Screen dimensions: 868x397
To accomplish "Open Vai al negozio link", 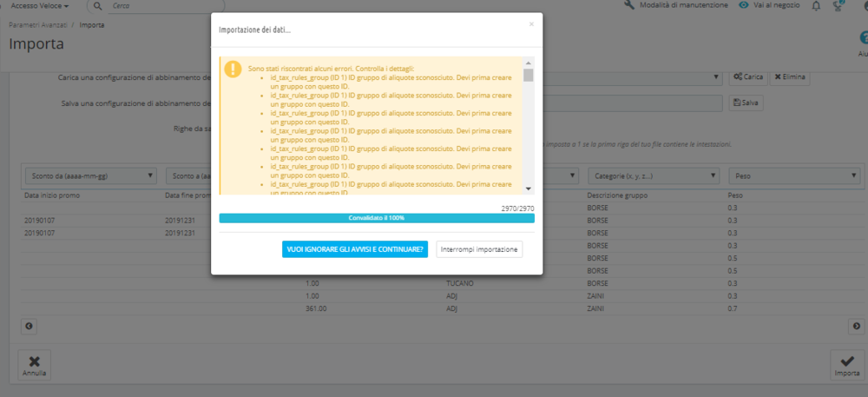I will tap(776, 5).
